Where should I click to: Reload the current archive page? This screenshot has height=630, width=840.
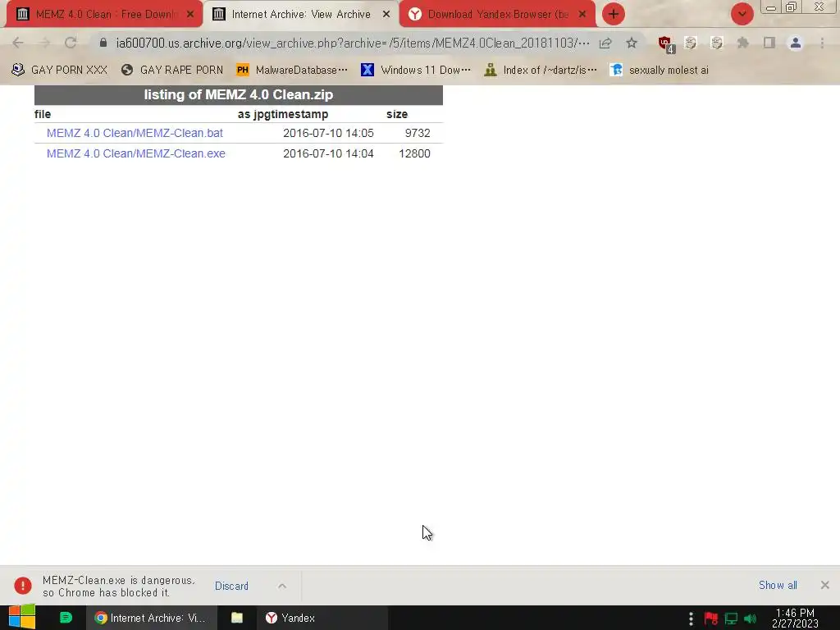(71, 43)
